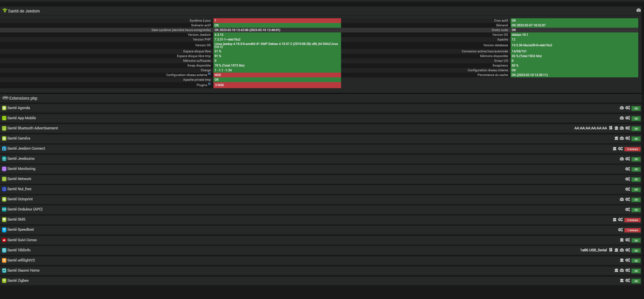Screen dimensions: 644x299
Task: Click the connexion value 14/59/151
Action: coord(574,51)
